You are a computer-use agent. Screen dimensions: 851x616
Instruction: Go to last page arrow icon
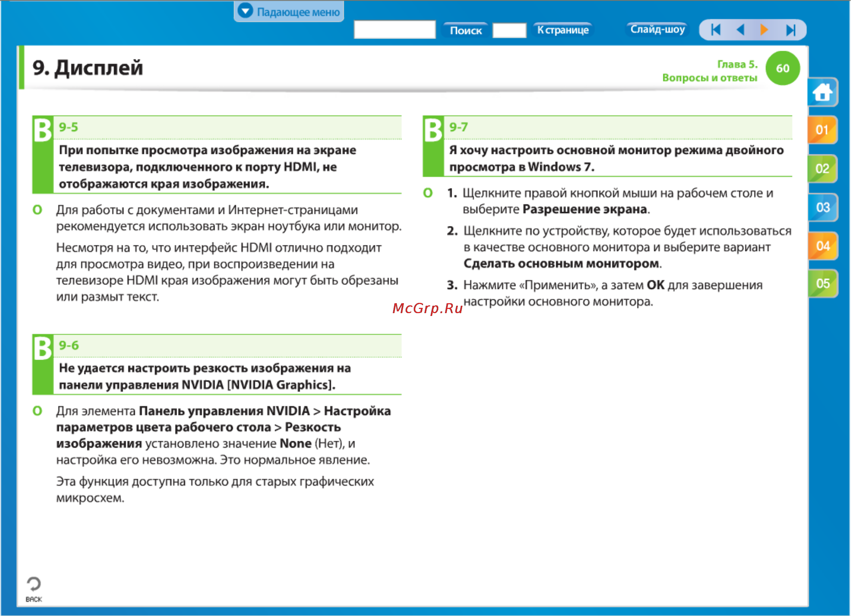click(790, 30)
